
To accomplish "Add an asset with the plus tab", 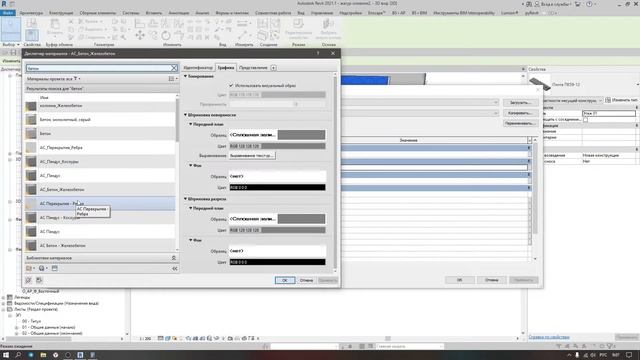I will click(x=273, y=68).
